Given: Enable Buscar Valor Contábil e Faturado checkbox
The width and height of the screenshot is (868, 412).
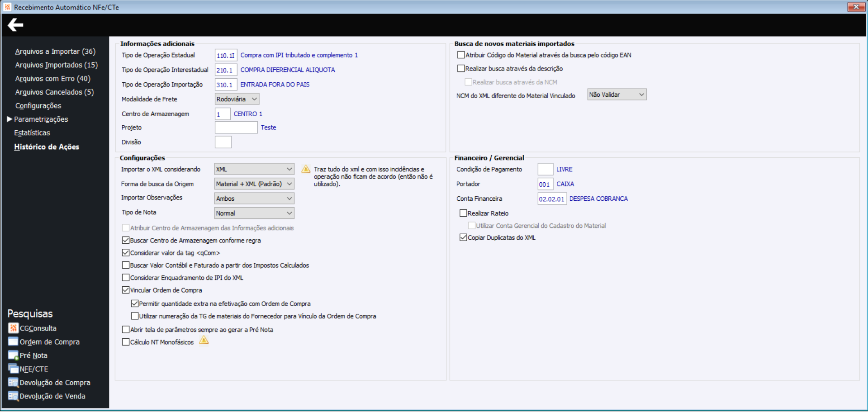Looking at the screenshot, I should 126,265.
